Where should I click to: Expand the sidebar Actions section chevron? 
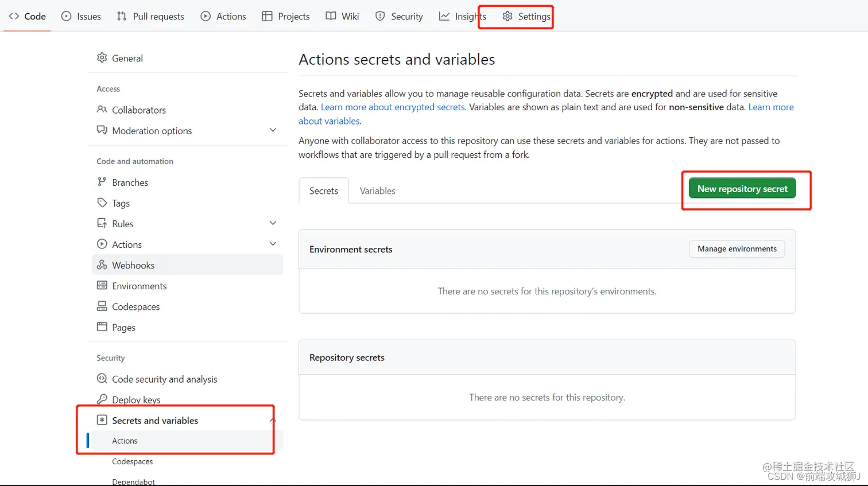tap(273, 244)
